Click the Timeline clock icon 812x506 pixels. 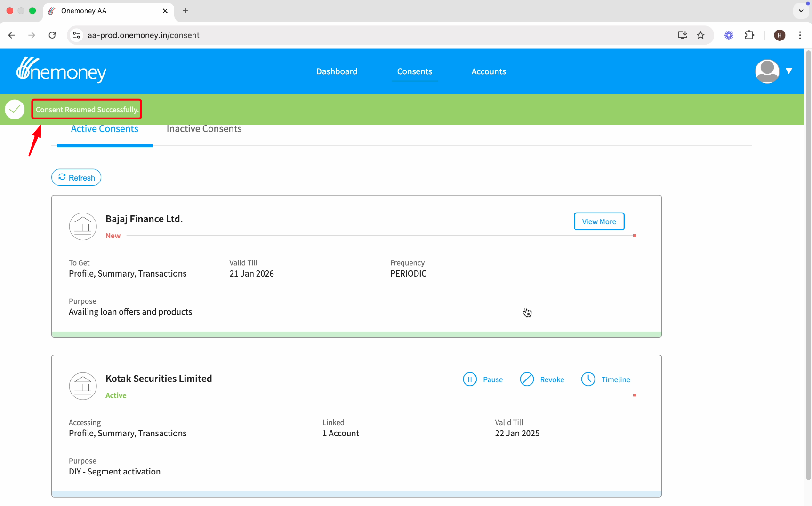click(x=588, y=379)
